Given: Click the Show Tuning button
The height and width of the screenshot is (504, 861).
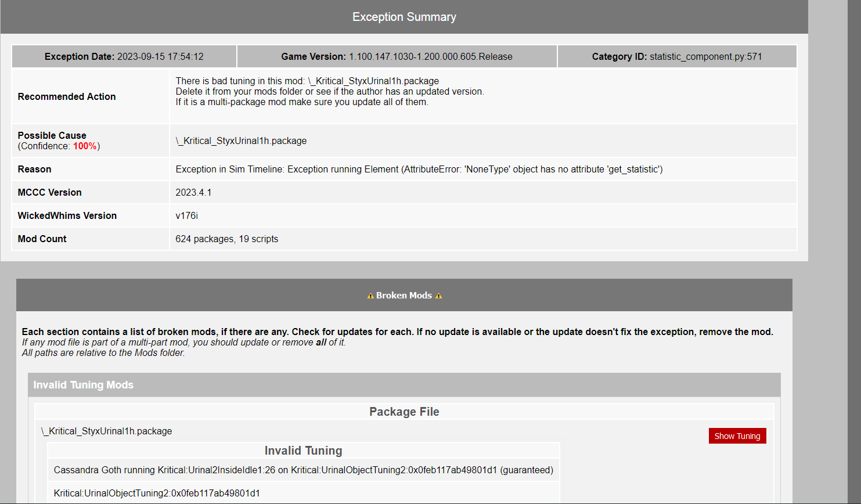Looking at the screenshot, I should point(737,436).
